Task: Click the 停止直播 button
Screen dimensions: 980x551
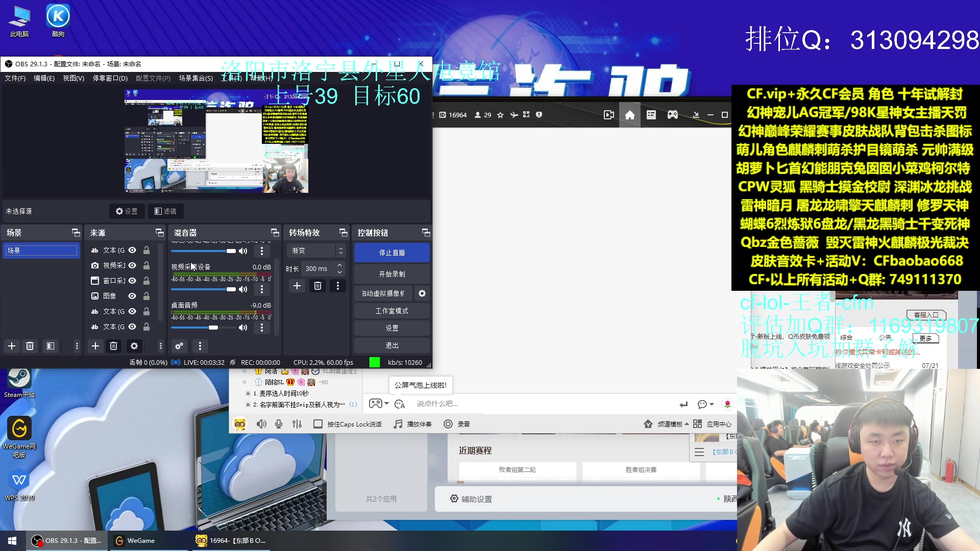Action: tap(391, 253)
